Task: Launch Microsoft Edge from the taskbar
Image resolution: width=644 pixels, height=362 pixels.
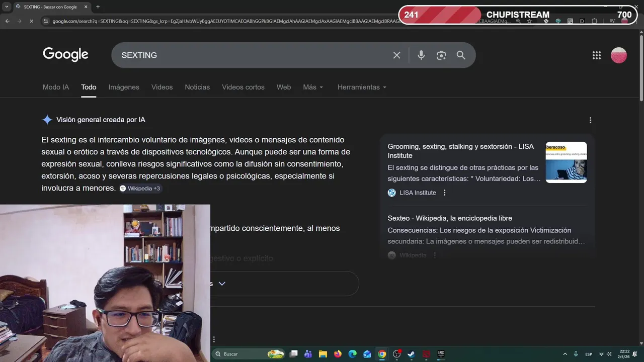Action: point(353,354)
